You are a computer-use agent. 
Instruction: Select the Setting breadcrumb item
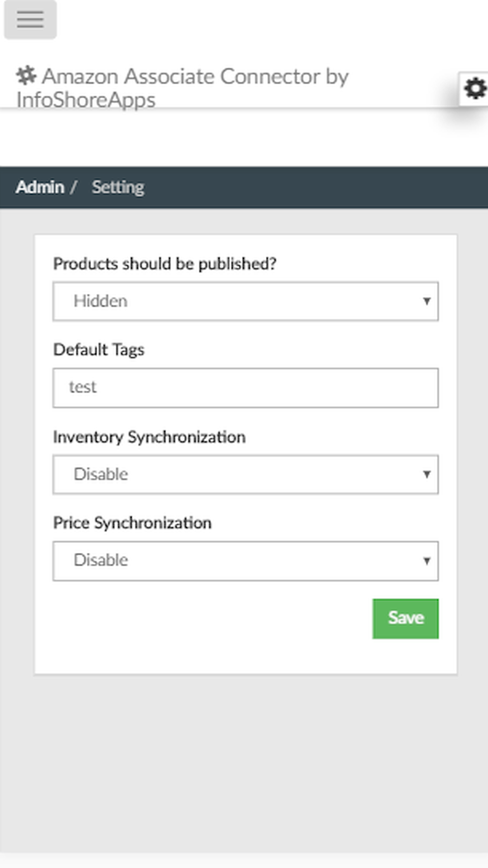118,187
